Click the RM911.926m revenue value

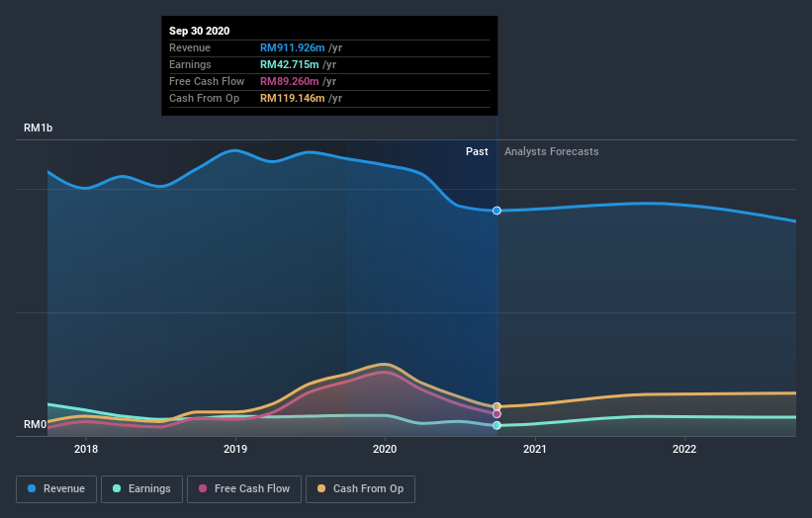(x=292, y=47)
